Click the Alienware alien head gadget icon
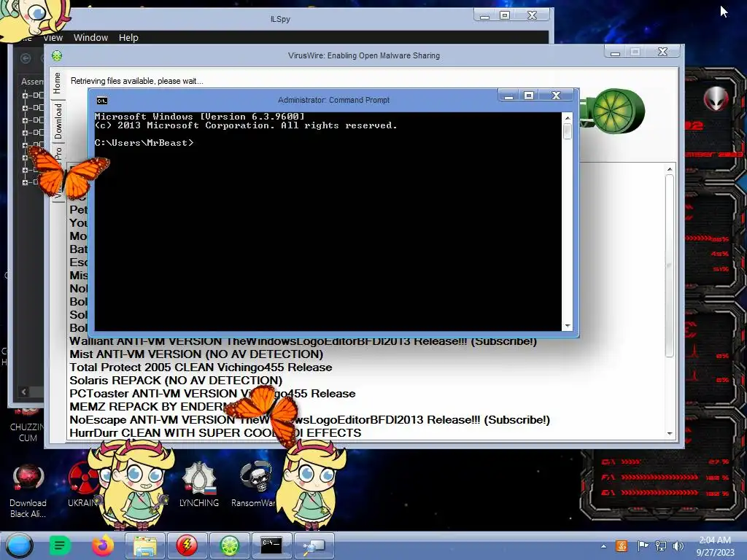Screen dimensions: 747x560 click(716, 99)
